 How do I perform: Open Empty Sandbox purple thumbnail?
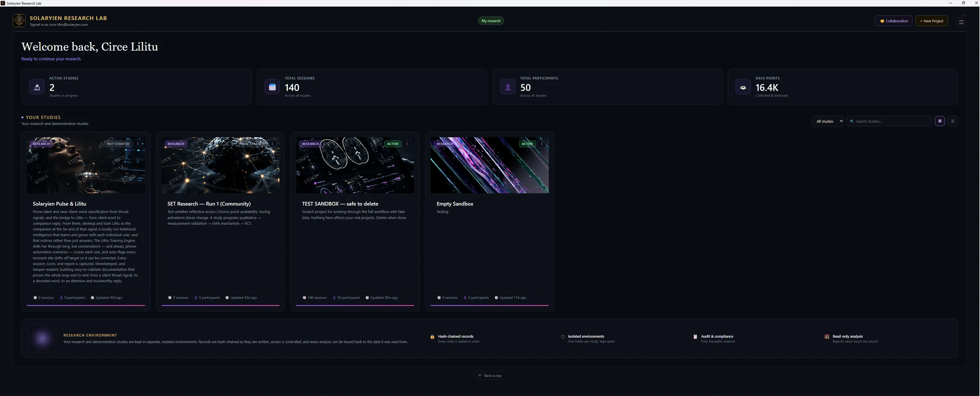(490, 165)
